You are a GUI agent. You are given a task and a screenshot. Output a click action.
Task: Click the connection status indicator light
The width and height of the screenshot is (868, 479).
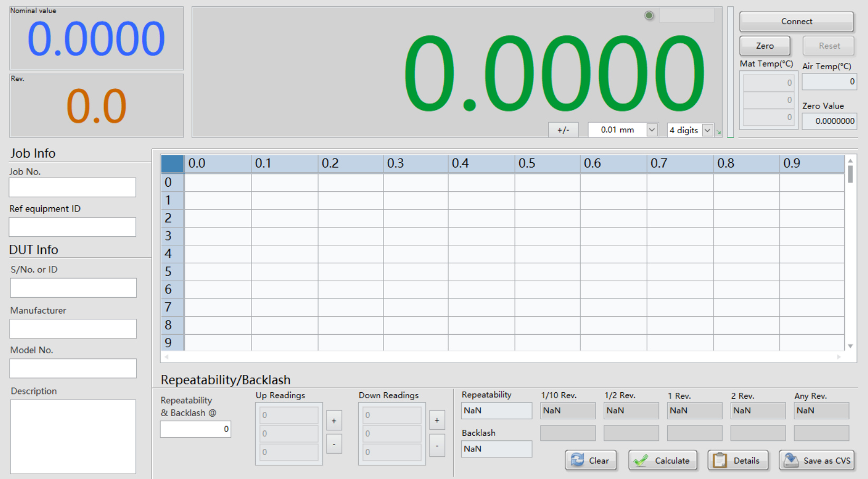pos(649,16)
